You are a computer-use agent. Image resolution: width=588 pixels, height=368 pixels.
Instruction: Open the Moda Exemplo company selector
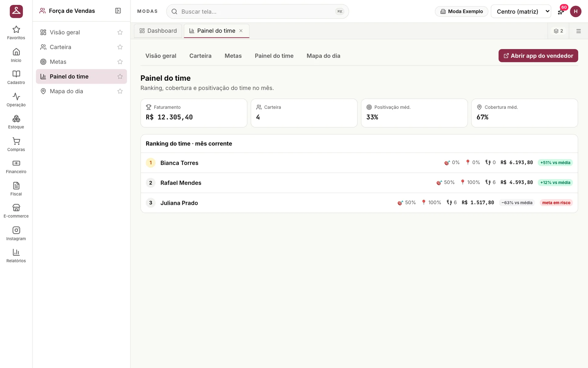462,11
